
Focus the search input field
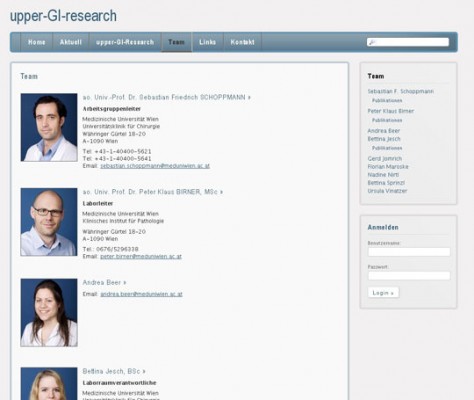[408, 42]
